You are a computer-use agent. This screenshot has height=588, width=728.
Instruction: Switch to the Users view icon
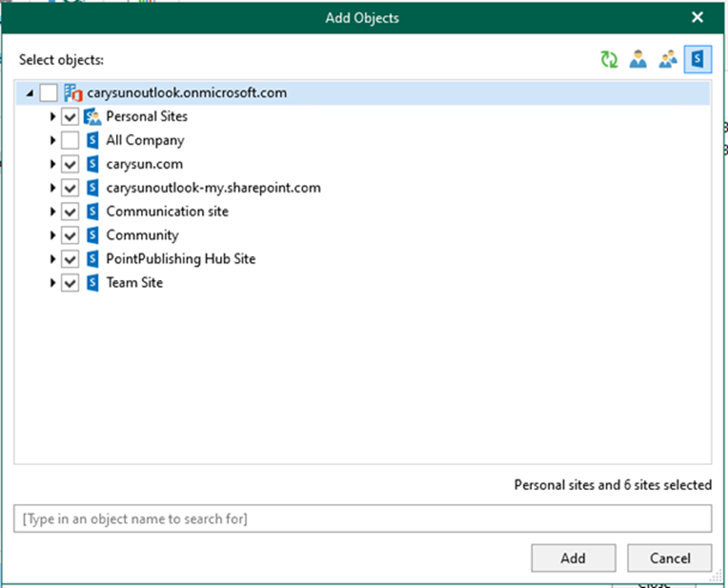click(638, 59)
